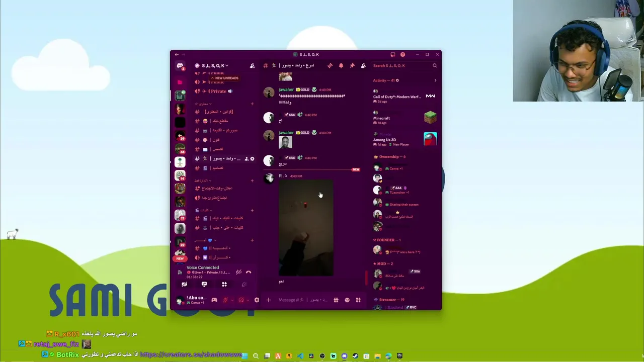Toggle microphone mute in user panel

pyautogui.click(x=226, y=300)
